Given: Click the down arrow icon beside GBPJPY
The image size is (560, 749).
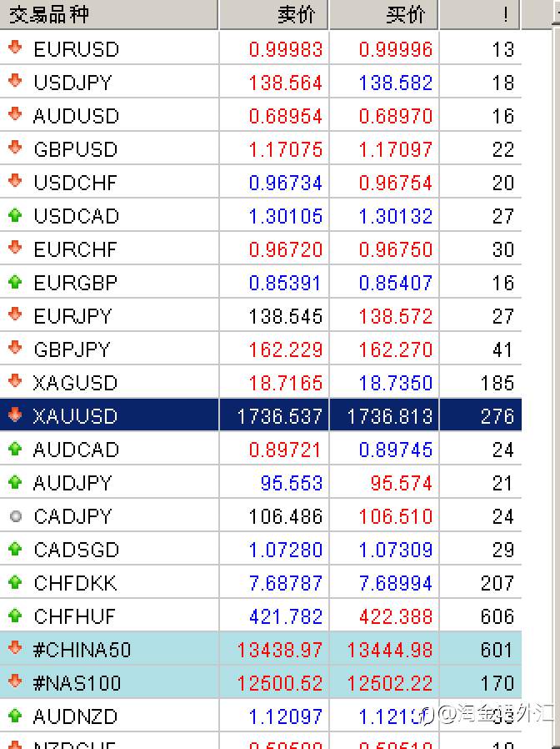Looking at the screenshot, I should pos(15,347).
